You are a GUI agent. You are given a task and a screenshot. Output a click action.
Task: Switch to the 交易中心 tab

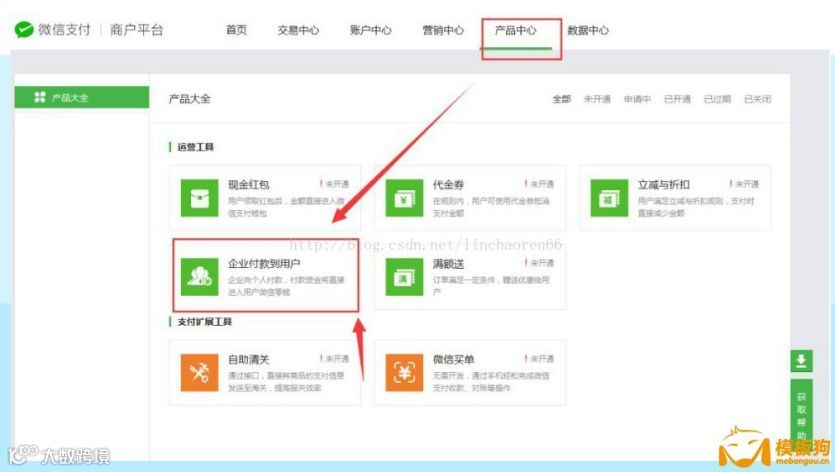(x=298, y=30)
